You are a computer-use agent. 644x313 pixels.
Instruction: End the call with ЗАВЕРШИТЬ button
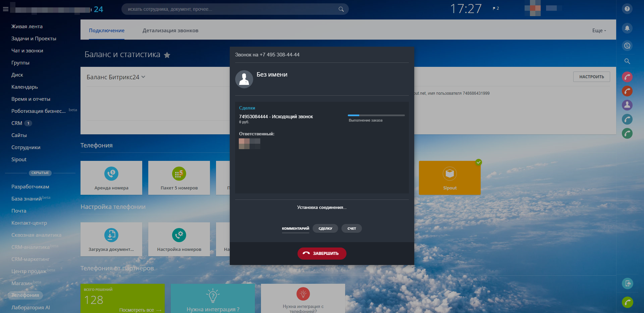322,254
